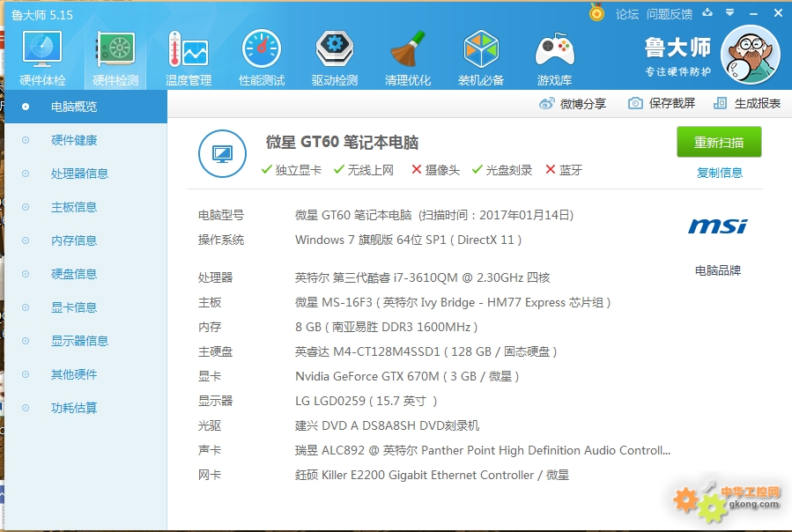Open the title bar dropdown menu arrow
The height and width of the screenshot is (532, 792).
729,12
